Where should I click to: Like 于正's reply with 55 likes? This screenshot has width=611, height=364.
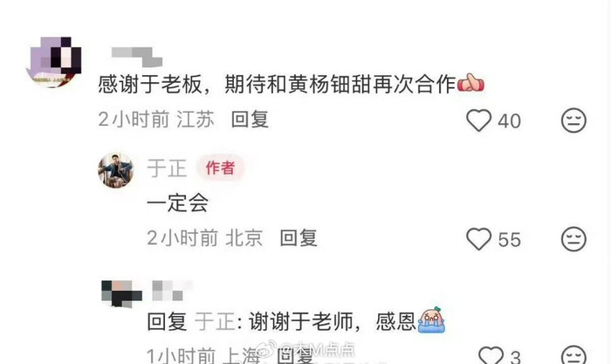[x=478, y=238]
